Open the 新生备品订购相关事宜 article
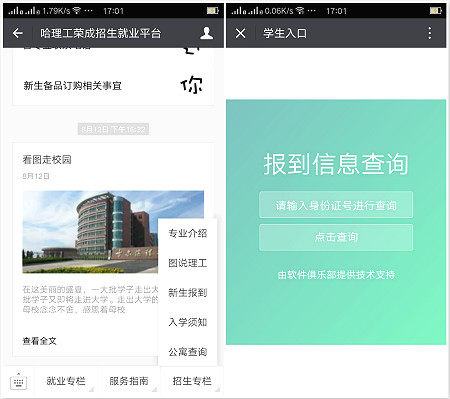This screenshot has height=399, width=450. pyautogui.click(x=113, y=86)
